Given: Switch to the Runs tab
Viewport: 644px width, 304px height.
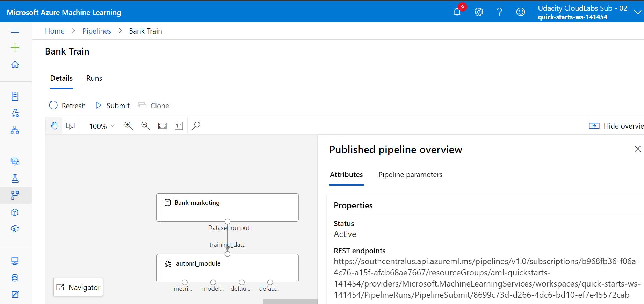Looking at the screenshot, I should pos(94,78).
